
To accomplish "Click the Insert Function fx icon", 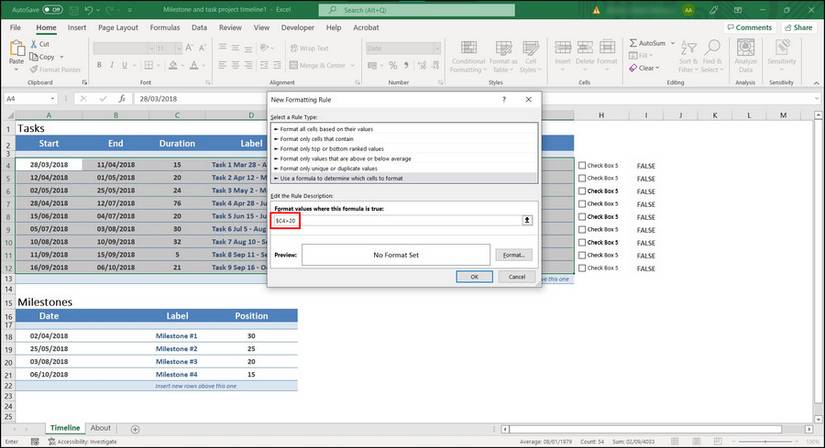I will pyautogui.click(x=121, y=99).
